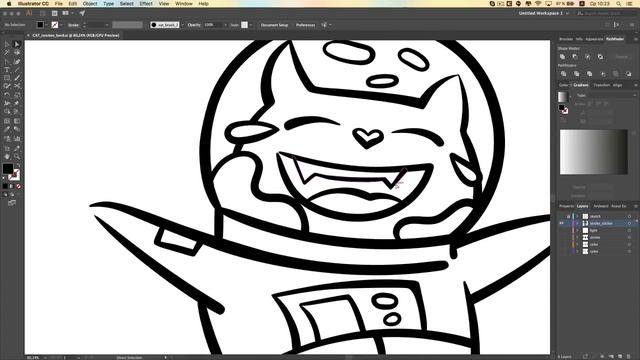This screenshot has width=640, height=360.
Task: Switch to the Appearance panel tab
Action: pyautogui.click(x=594, y=39)
